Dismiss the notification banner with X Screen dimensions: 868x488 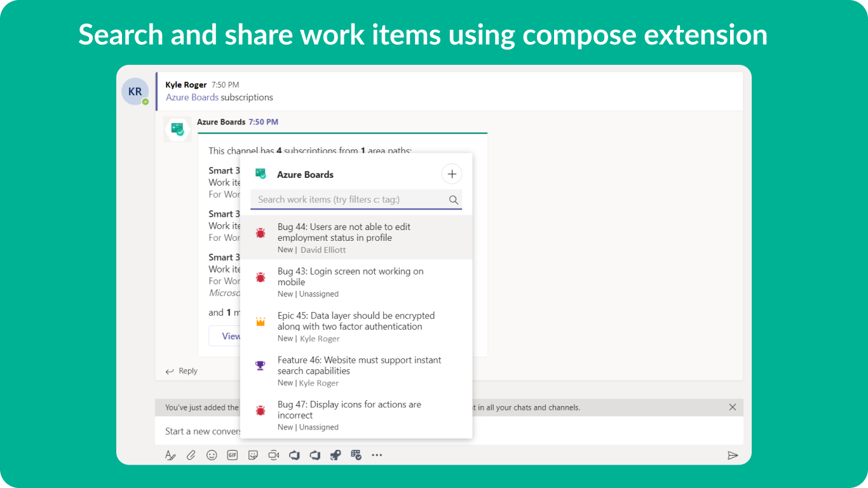pyautogui.click(x=733, y=407)
